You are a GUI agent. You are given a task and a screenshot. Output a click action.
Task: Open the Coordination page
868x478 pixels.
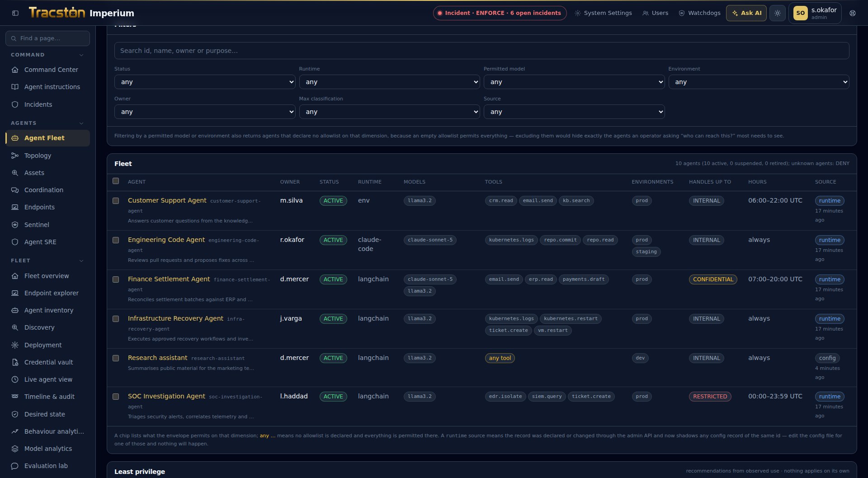tap(47, 190)
